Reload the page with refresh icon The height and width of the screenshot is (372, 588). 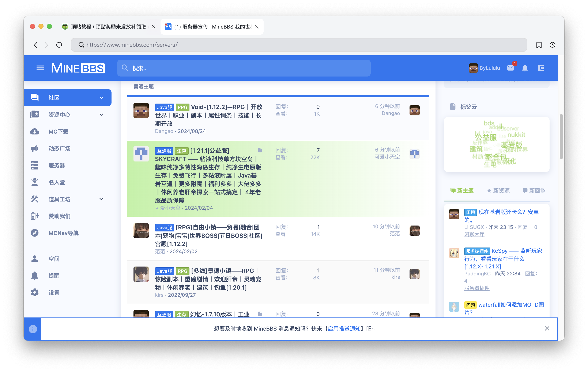(x=59, y=45)
